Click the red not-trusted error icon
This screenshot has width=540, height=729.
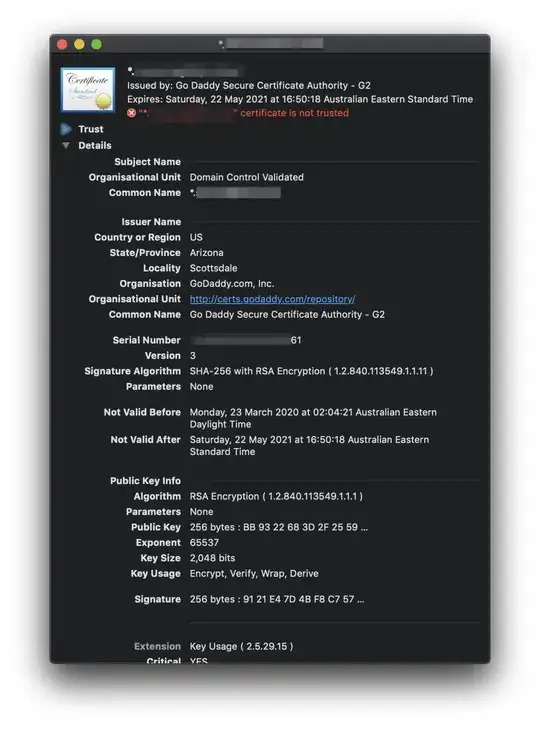click(x=132, y=113)
